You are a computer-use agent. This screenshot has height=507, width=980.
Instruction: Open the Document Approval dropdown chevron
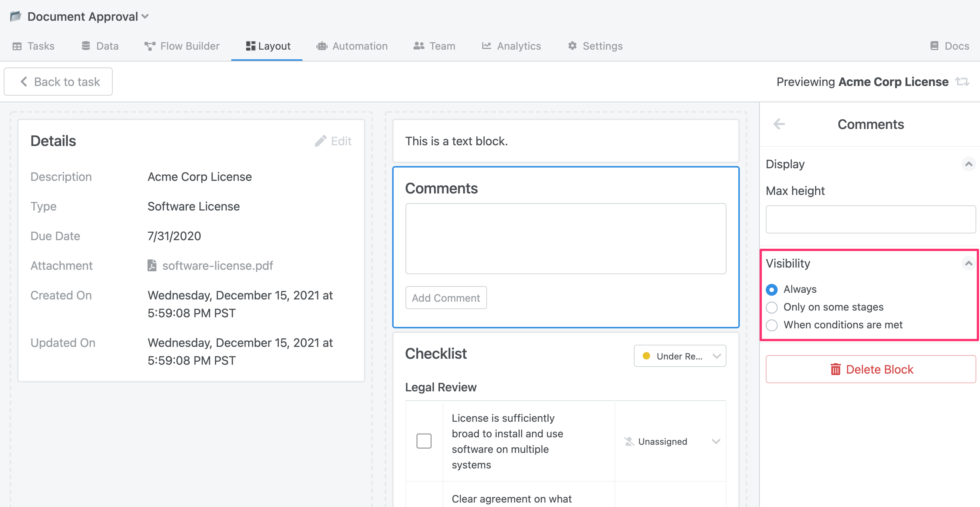[x=145, y=16]
